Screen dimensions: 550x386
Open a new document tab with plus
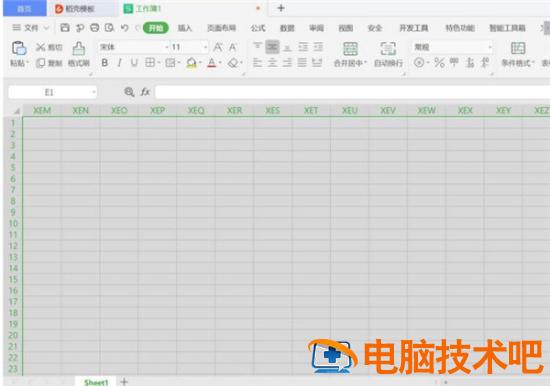point(281,8)
